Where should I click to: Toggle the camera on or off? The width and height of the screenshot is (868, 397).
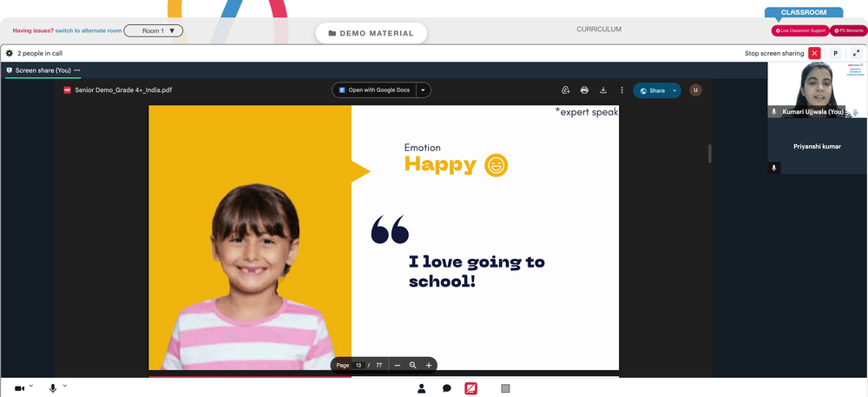pyautogui.click(x=19, y=388)
